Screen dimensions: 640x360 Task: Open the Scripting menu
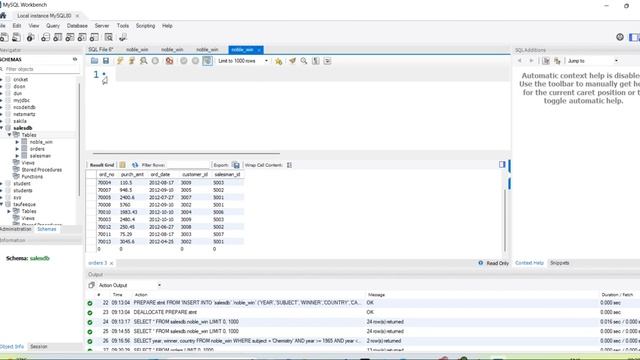(145, 26)
